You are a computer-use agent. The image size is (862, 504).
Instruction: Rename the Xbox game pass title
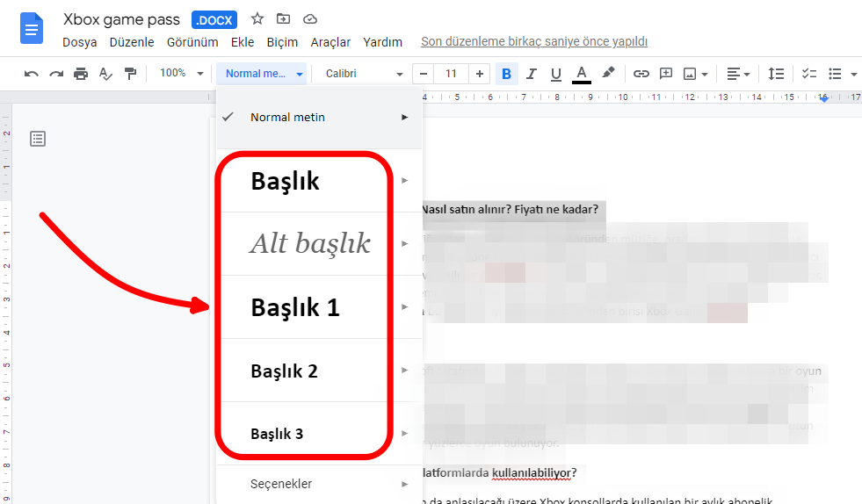[x=121, y=20]
